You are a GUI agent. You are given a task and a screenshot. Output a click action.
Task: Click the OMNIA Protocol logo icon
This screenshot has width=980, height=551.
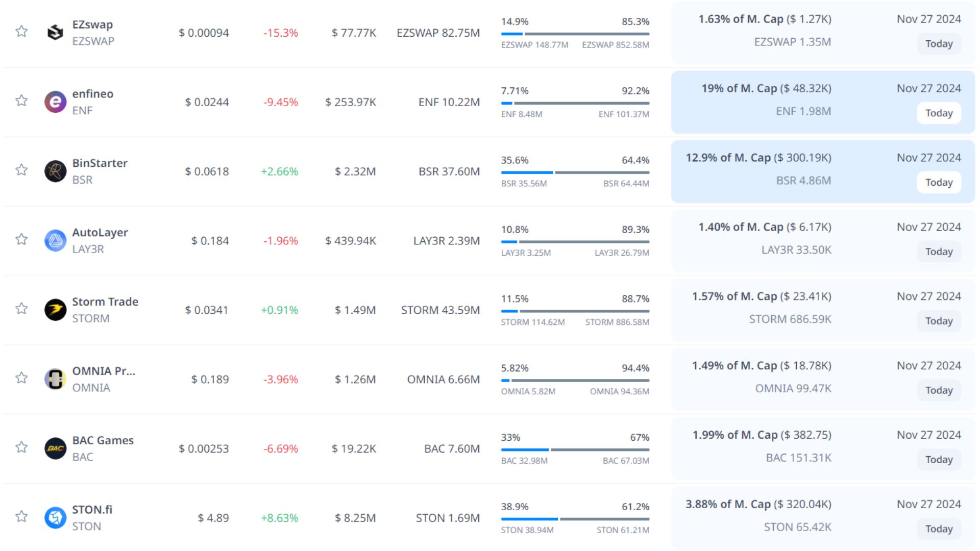[x=55, y=380]
